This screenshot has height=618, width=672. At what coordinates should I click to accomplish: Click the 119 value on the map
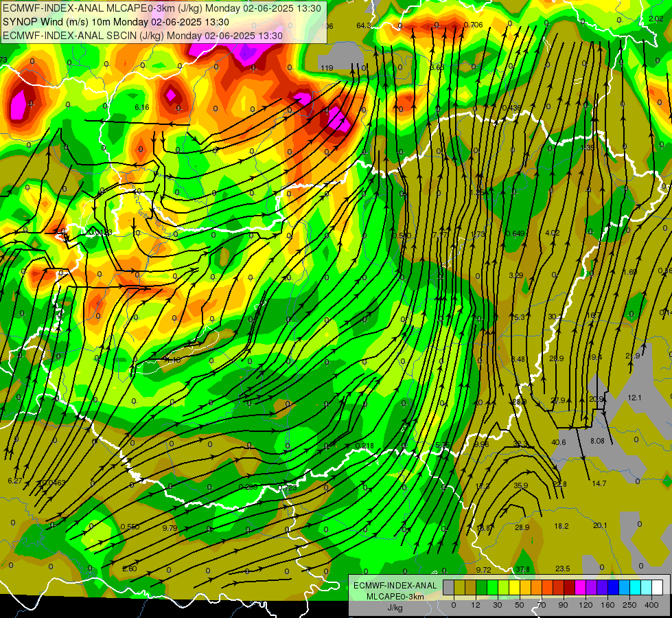327,68
